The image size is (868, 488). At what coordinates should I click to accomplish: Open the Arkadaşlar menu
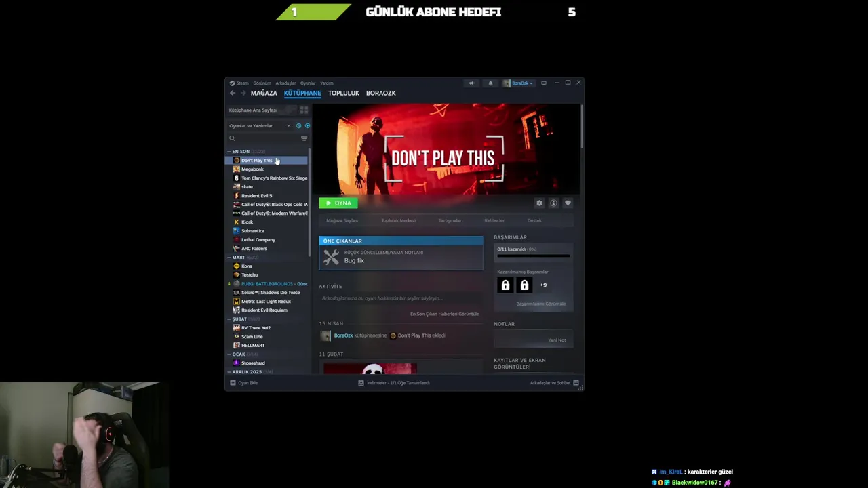point(285,83)
